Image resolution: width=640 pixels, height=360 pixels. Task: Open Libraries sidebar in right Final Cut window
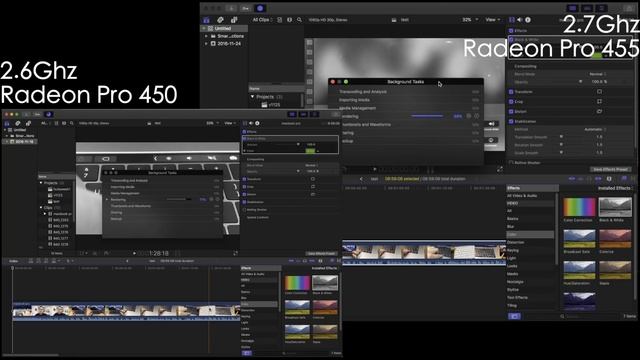206,20
